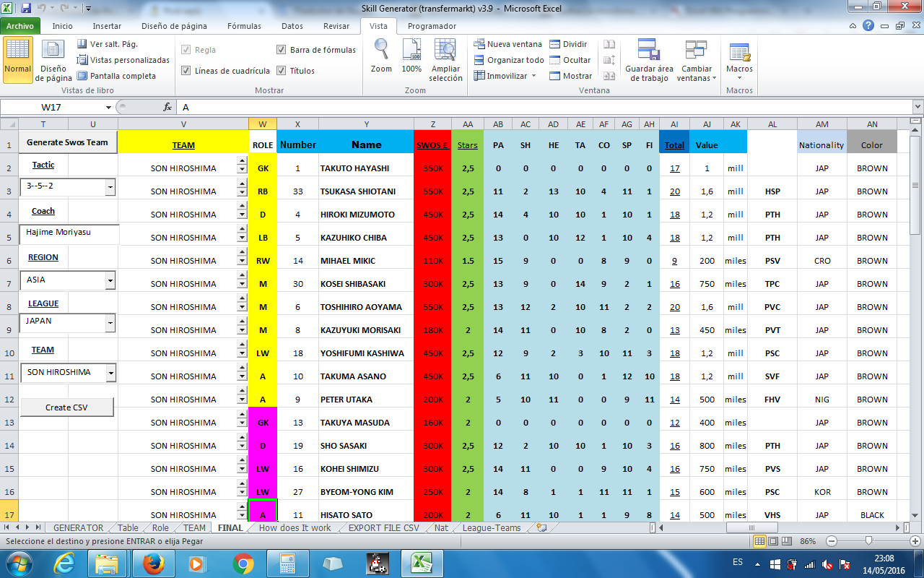The height and width of the screenshot is (578, 924).
Task: Select Normal view icon in ribbon
Action: [17, 52]
